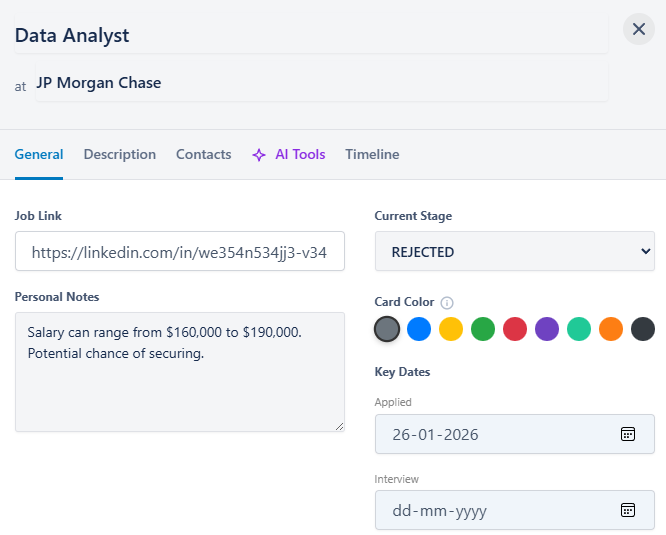Select the General tab

(x=39, y=155)
